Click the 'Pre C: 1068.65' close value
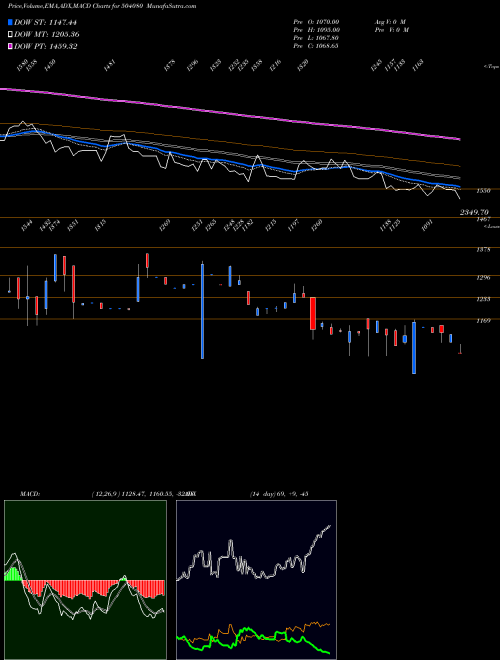 pyautogui.click(x=316, y=46)
